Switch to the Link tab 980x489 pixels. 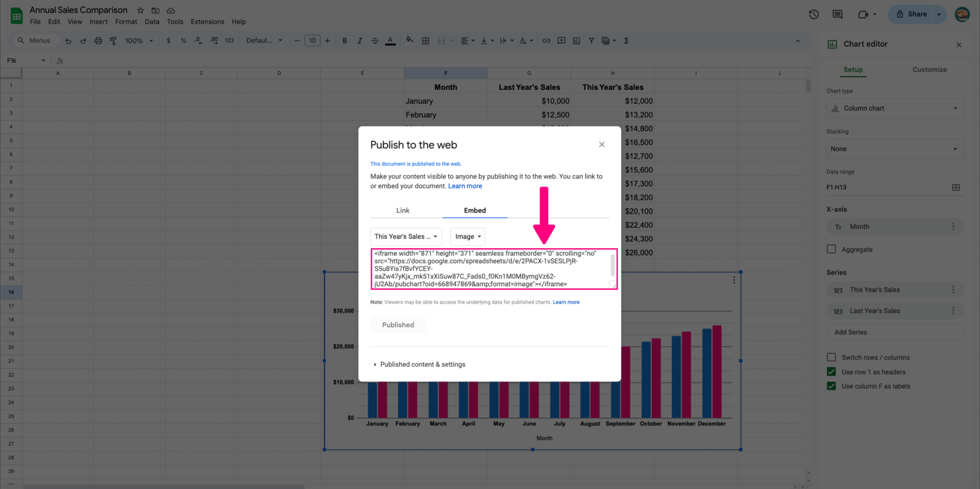[x=402, y=210]
